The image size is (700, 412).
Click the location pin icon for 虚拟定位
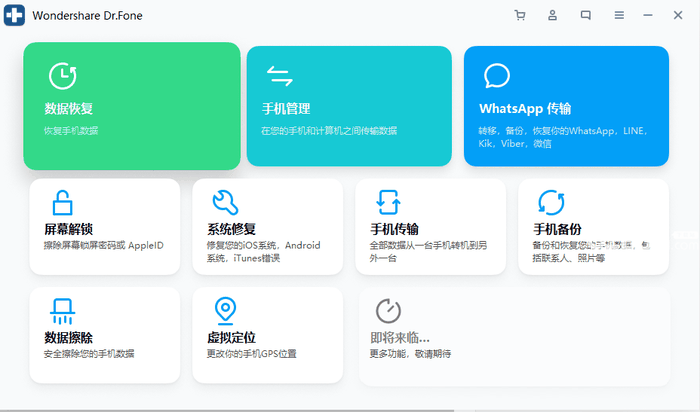pyautogui.click(x=225, y=311)
